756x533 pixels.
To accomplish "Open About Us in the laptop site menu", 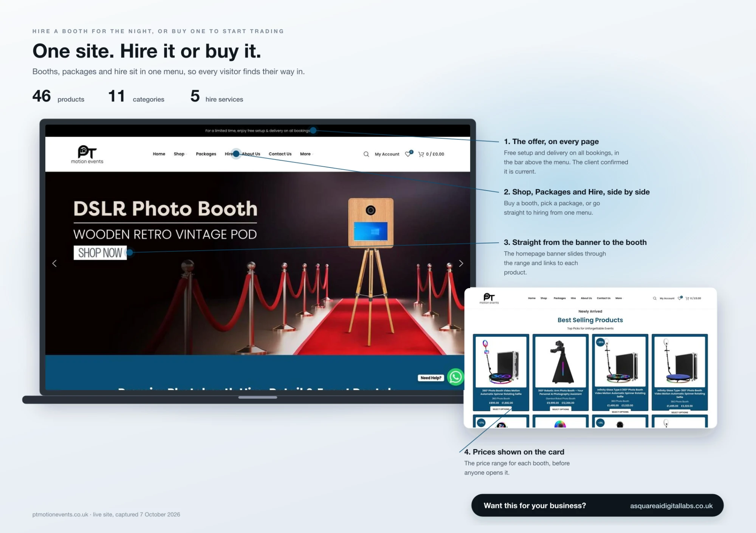I will (251, 154).
